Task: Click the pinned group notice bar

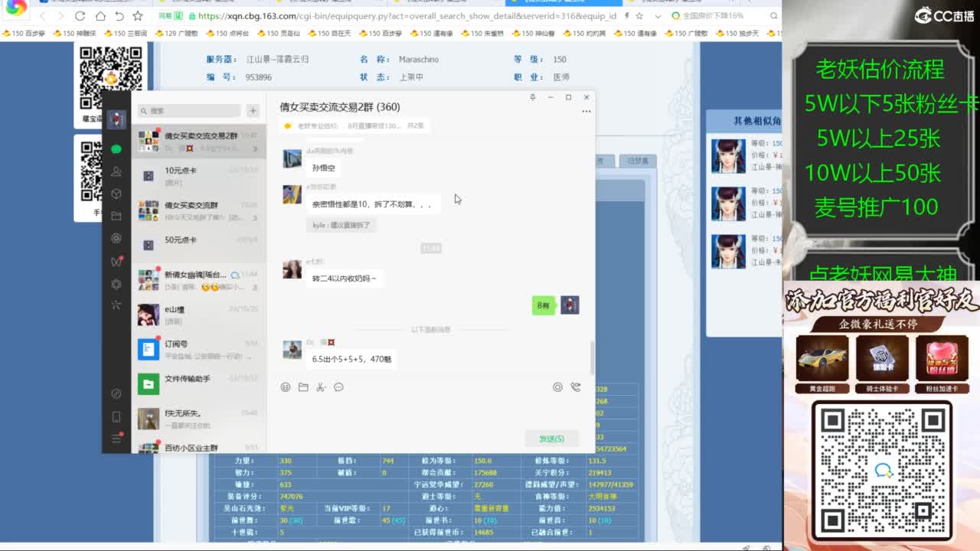Action: pos(354,126)
